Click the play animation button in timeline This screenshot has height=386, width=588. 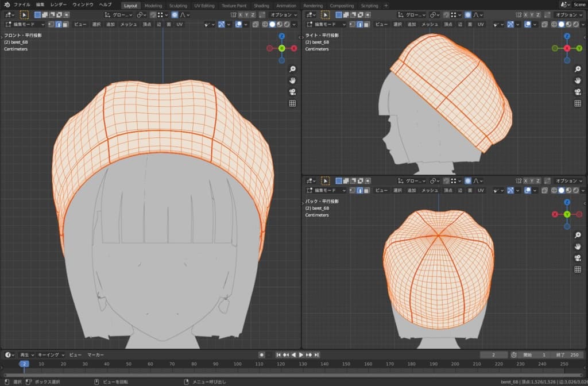[301, 355]
